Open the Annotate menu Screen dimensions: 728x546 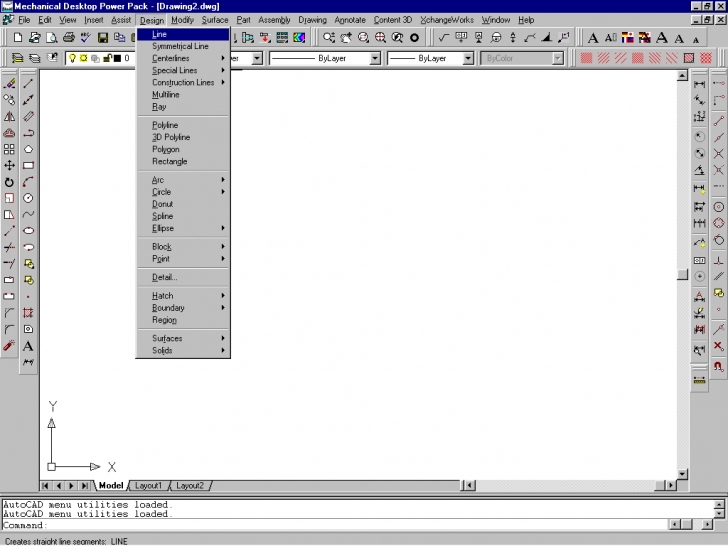(350, 20)
